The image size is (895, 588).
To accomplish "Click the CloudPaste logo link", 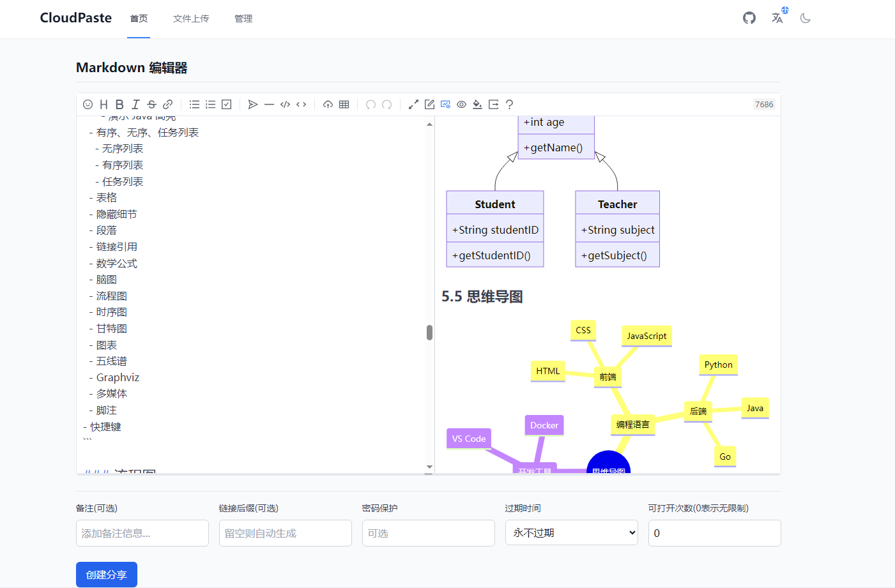I will [76, 18].
